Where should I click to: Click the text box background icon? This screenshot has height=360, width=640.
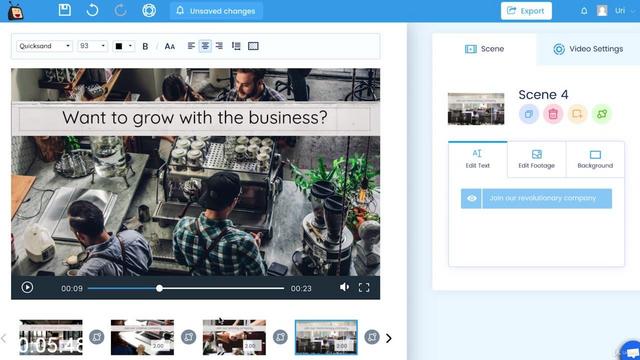pyautogui.click(x=253, y=46)
